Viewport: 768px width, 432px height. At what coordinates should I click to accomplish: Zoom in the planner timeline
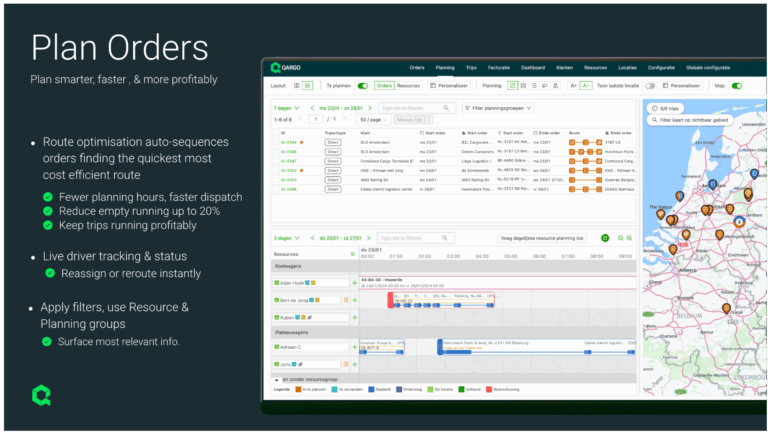[629, 238]
